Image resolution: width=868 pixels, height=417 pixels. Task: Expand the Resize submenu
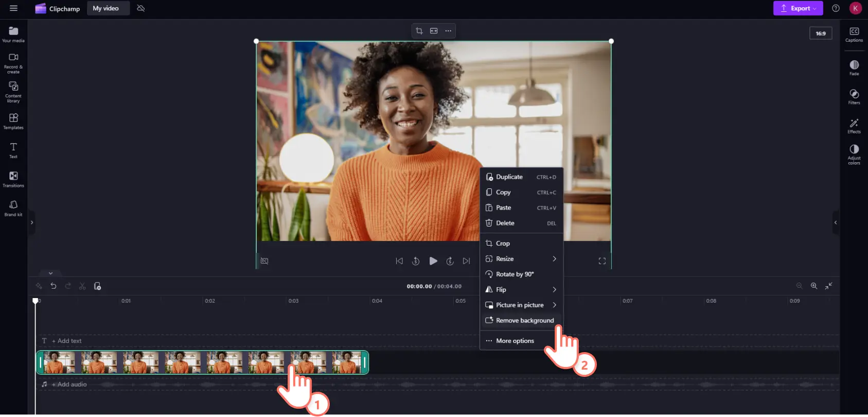click(x=522, y=258)
